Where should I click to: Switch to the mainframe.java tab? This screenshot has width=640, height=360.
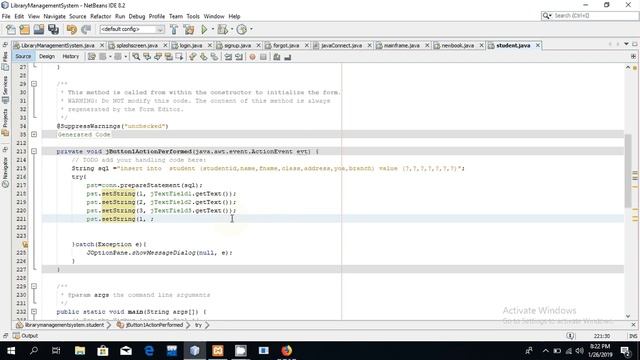[x=402, y=45]
